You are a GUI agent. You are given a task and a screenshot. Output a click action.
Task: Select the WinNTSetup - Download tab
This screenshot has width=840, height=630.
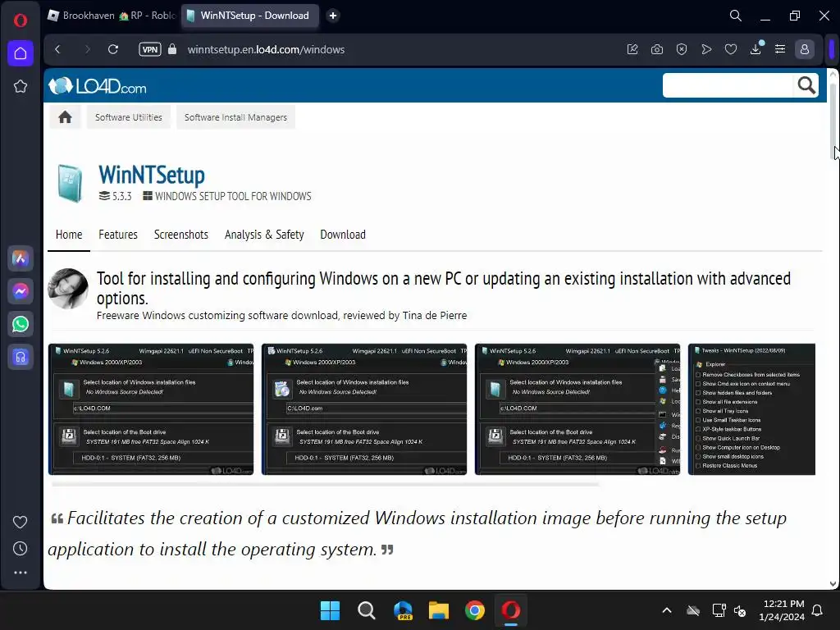pyautogui.click(x=250, y=16)
